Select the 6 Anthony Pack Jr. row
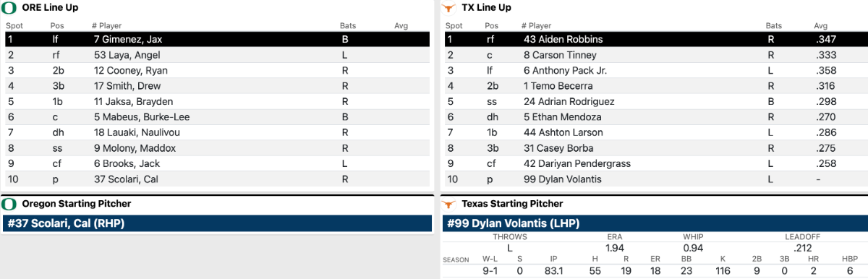This screenshot has height=279, width=868. tap(654, 71)
